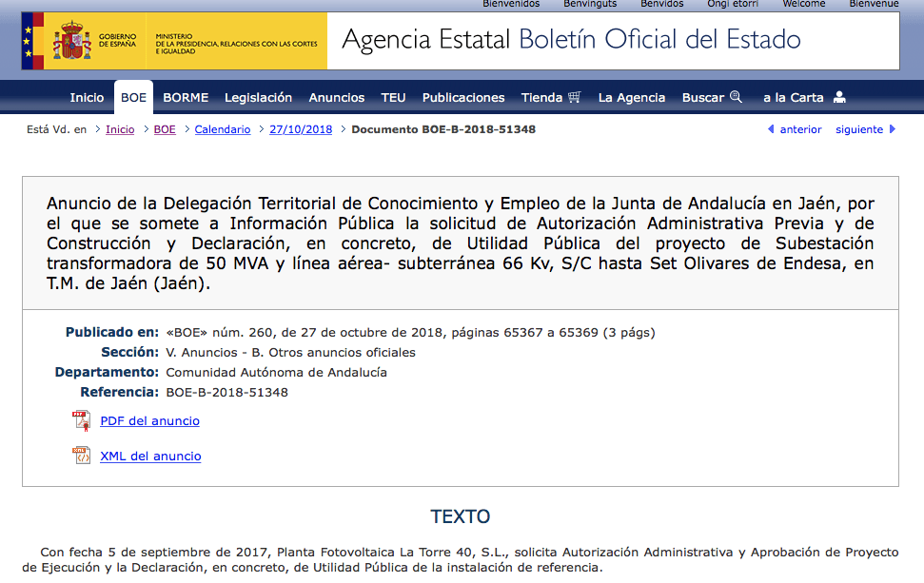Click the Publicado en value «BOE» núm. 260
The image size is (924, 583).
pos(410,333)
